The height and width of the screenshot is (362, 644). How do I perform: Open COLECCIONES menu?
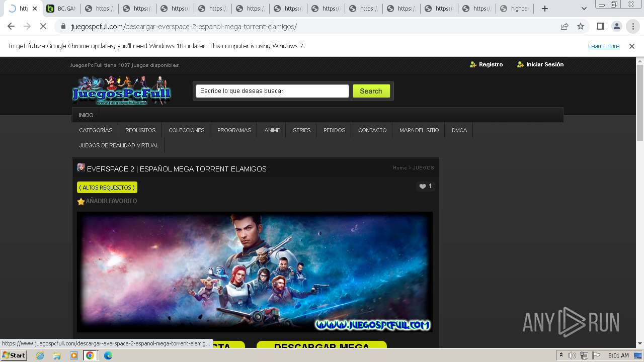(x=186, y=130)
